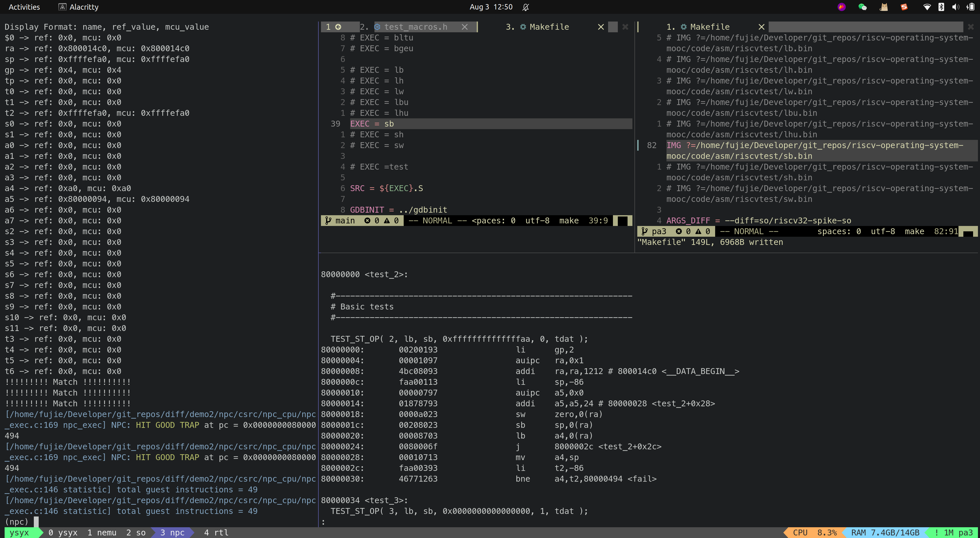Image resolution: width=980 pixels, height=538 pixels.
Task: Click the muted notifications bell icon
Action: click(x=526, y=7)
